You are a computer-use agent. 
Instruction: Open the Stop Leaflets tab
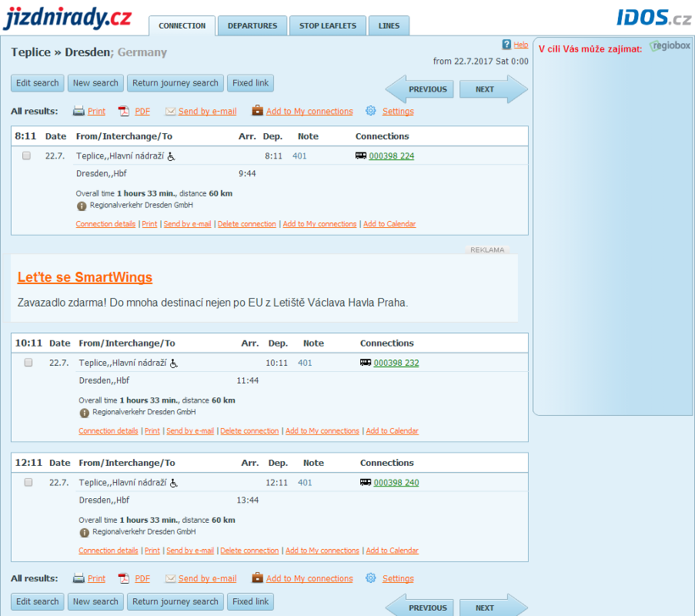coord(327,26)
